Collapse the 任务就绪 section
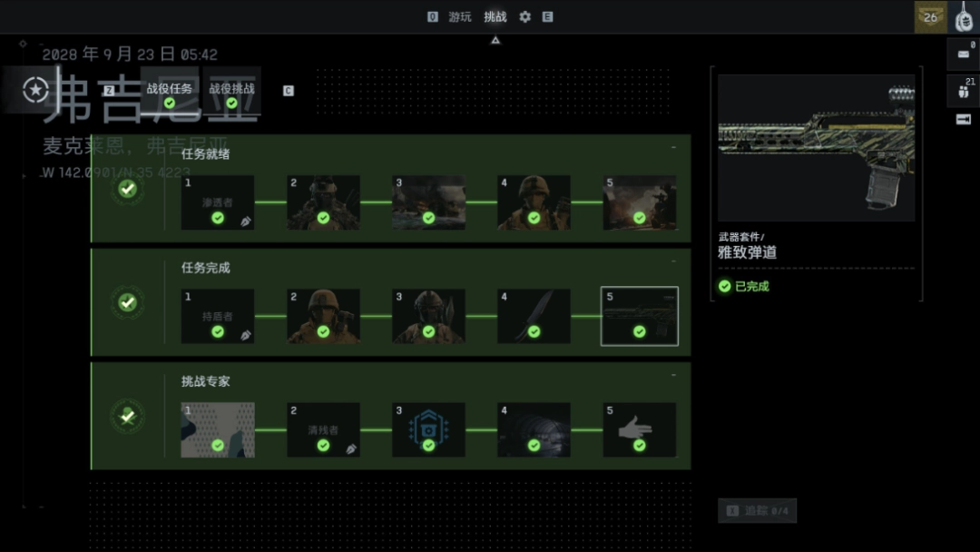Image resolution: width=980 pixels, height=552 pixels. 673,147
